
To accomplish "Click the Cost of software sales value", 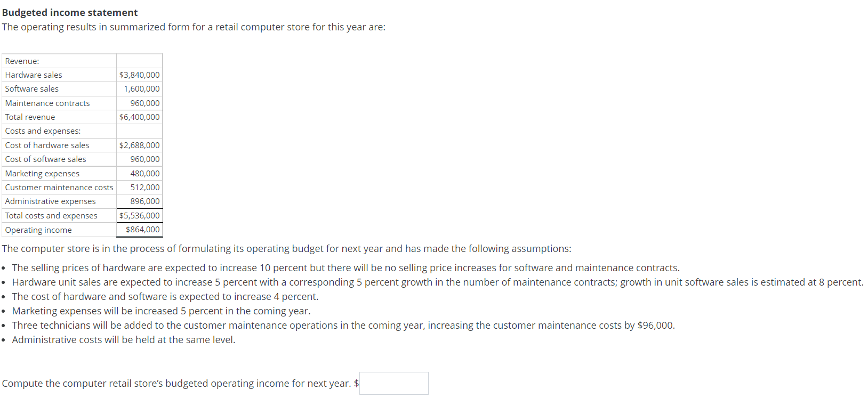I will 146,159.
